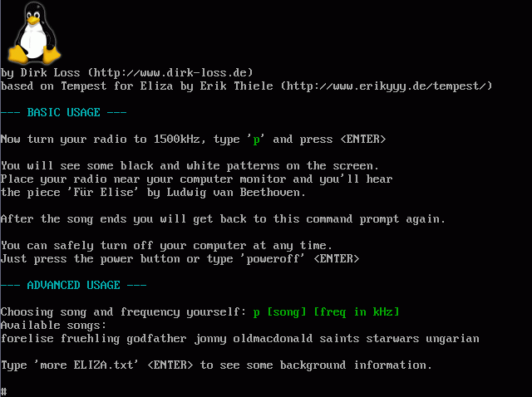Screen dimensions: 532x397
Task: Click the BASIC USAGE heading
Action: coord(63,112)
